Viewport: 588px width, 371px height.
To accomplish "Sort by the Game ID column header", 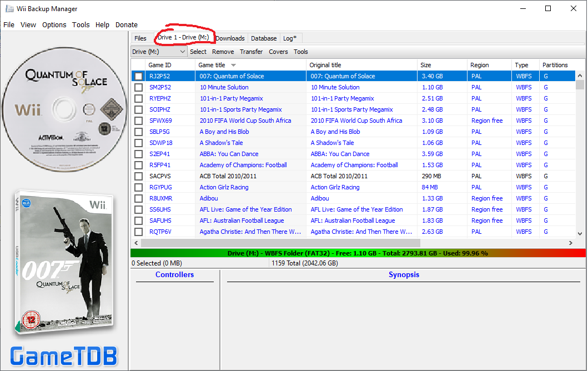I will coord(170,65).
